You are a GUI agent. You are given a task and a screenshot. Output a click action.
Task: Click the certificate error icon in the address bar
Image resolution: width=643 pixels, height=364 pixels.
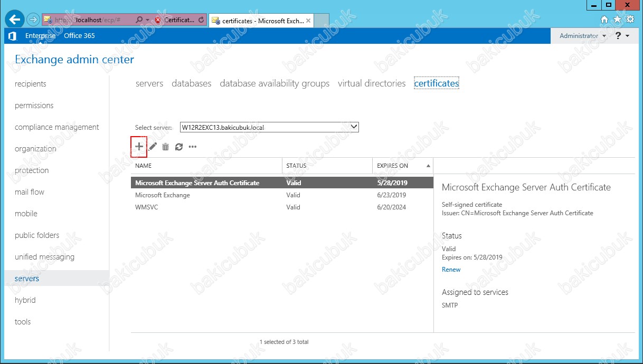tap(158, 20)
